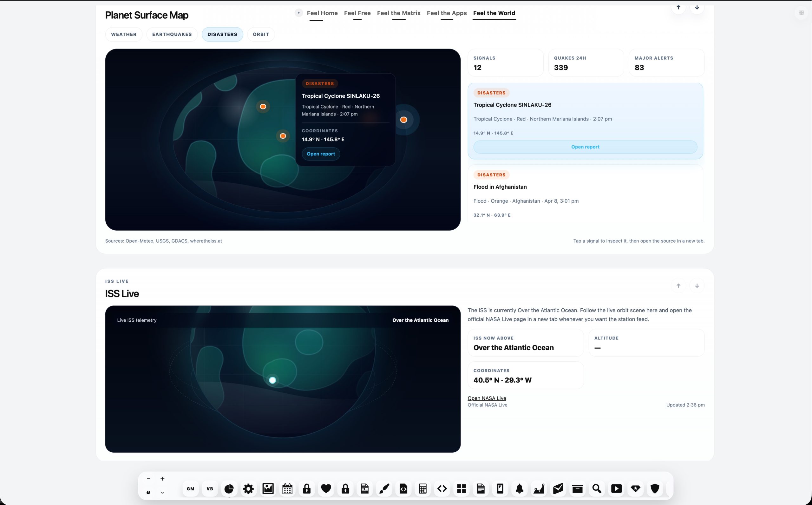This screenshot has height=505, width=812.
Task: Open report in SINLAKU-26 list card
Action: click(585, 147)
